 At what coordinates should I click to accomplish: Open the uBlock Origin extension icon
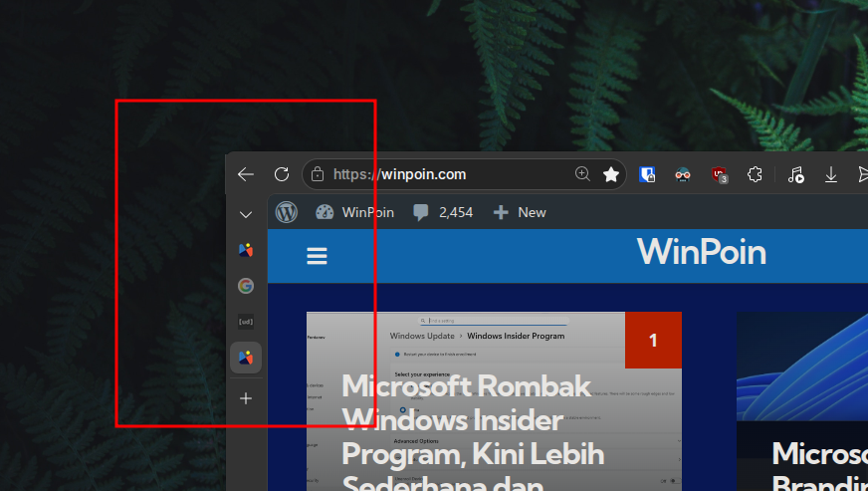(x=718, y=175)
